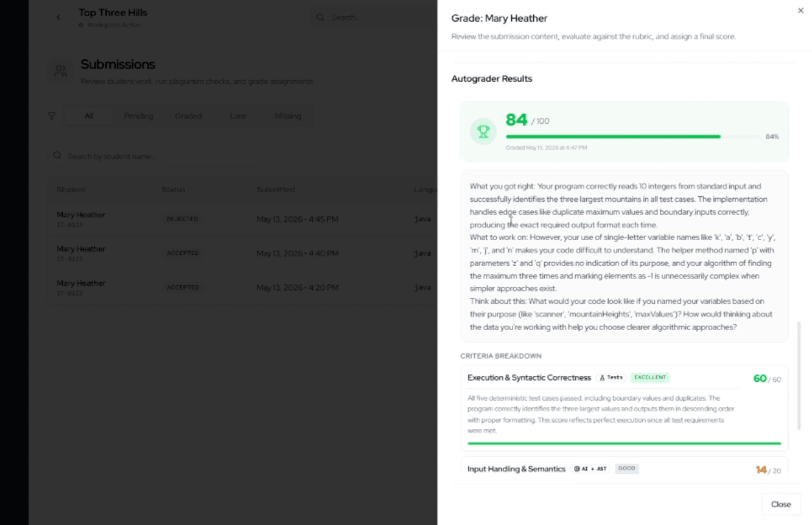Click the Close button at panel bottom

781,504
